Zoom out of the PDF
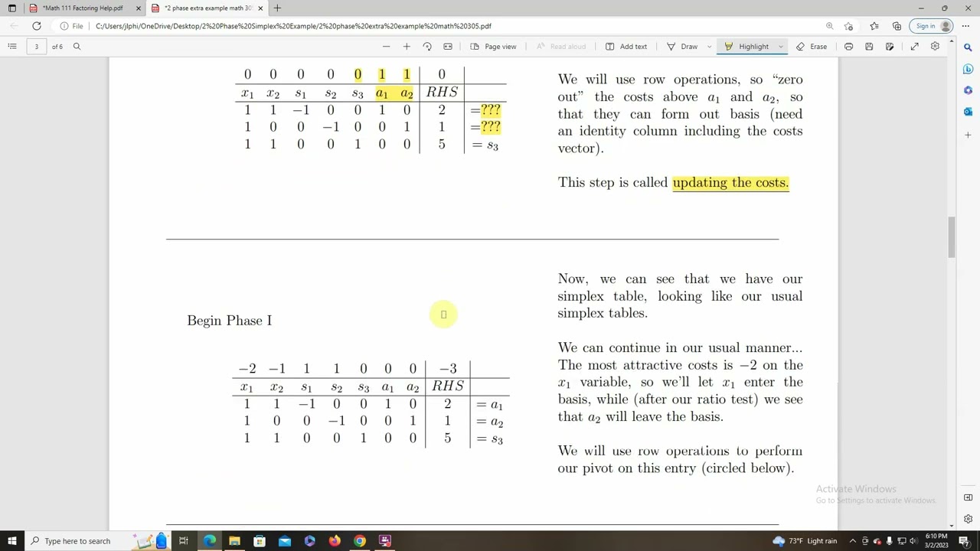980x551 pixels. tap(386, 47)
